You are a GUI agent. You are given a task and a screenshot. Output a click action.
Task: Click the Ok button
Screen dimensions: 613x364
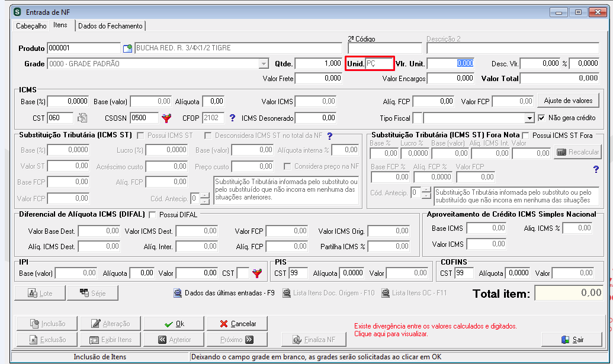pos(174,324)
